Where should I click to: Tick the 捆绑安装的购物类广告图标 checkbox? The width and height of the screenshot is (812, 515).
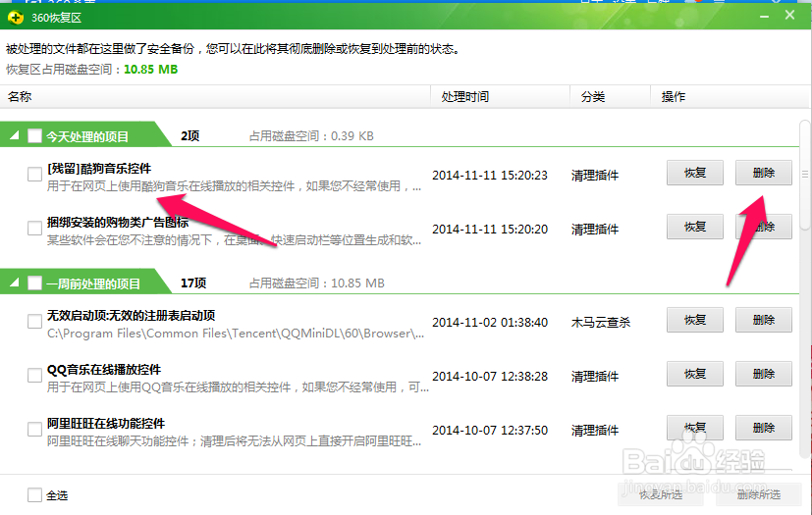pyautogui.click(x=34, y=228)
